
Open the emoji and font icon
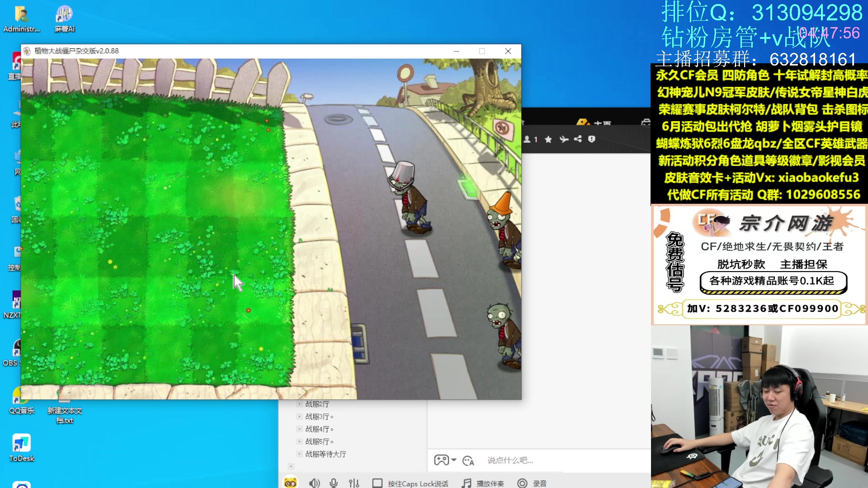(468, 460)
